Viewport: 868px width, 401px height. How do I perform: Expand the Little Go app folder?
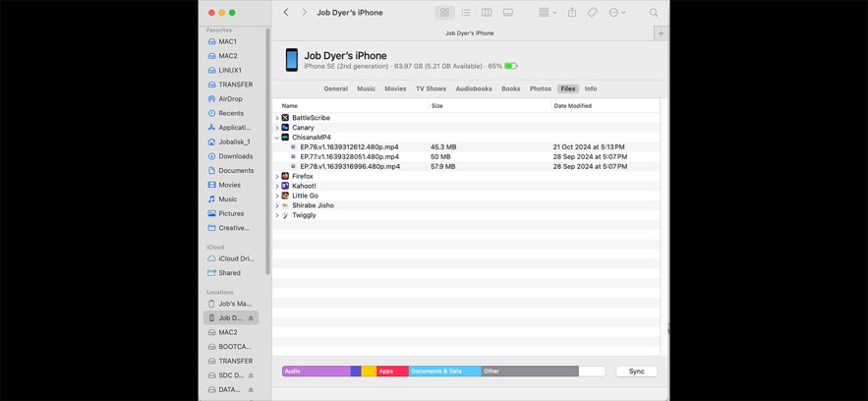[277, 196]
